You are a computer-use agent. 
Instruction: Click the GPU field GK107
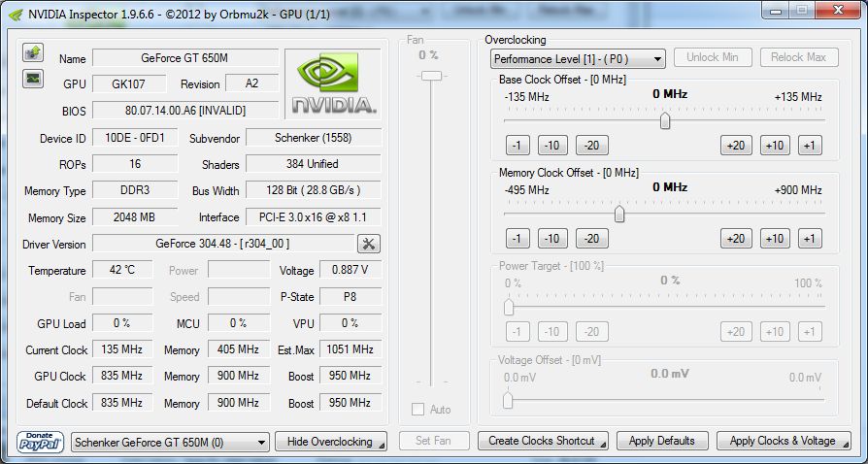(129, 84)
